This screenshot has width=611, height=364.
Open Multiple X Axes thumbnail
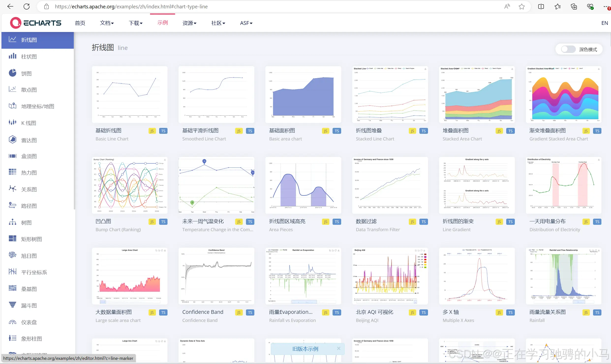click(x=477, y=276)
